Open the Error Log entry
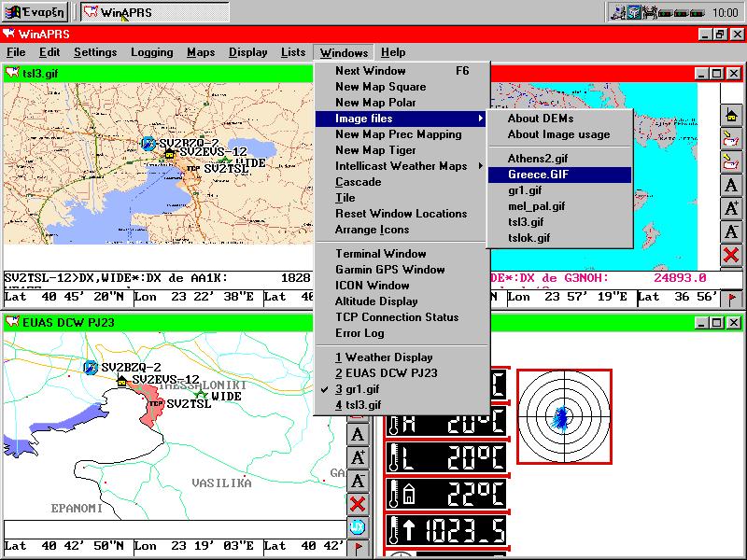747x560 pixels. [401, 333]
